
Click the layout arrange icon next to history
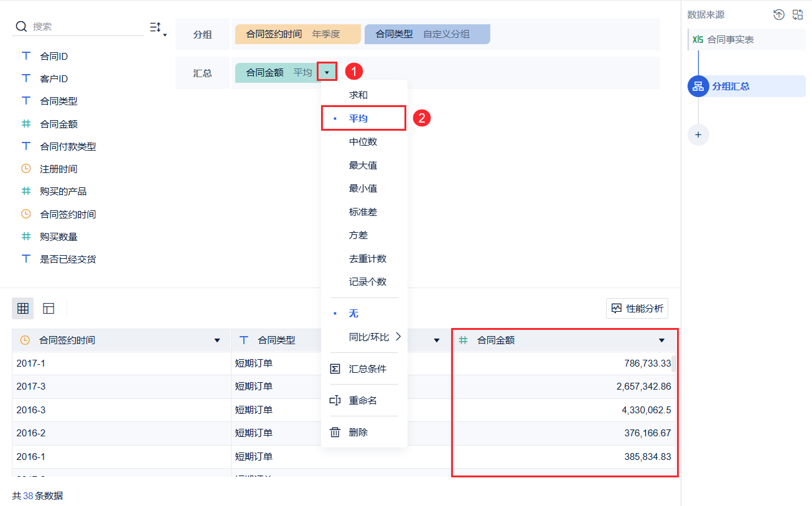(x=798, y=15)
